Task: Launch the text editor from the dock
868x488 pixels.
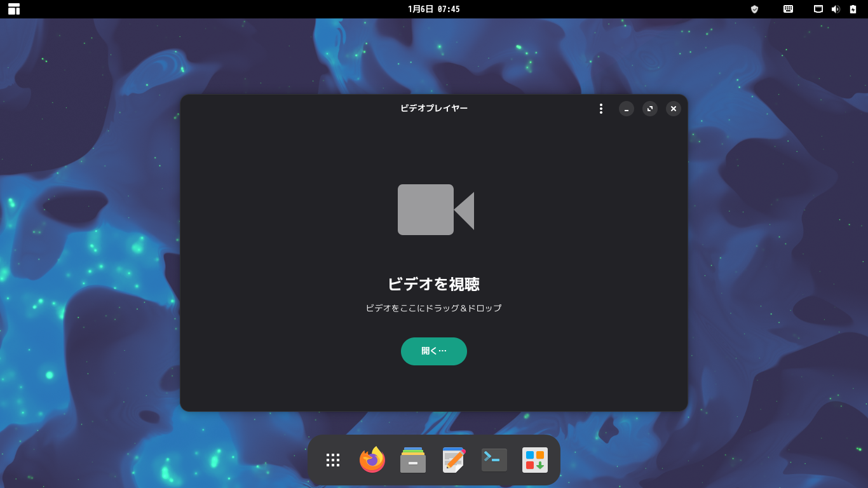Action: 453,459
